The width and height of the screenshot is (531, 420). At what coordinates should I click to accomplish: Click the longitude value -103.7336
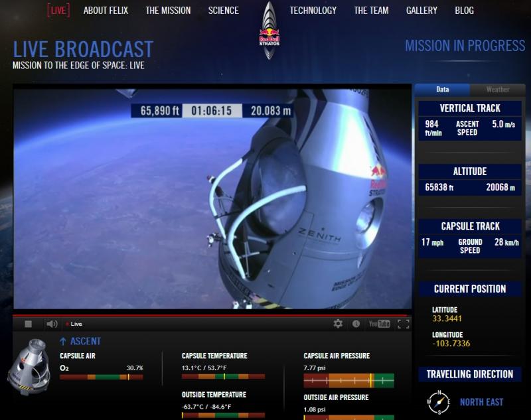pos(451,344)
